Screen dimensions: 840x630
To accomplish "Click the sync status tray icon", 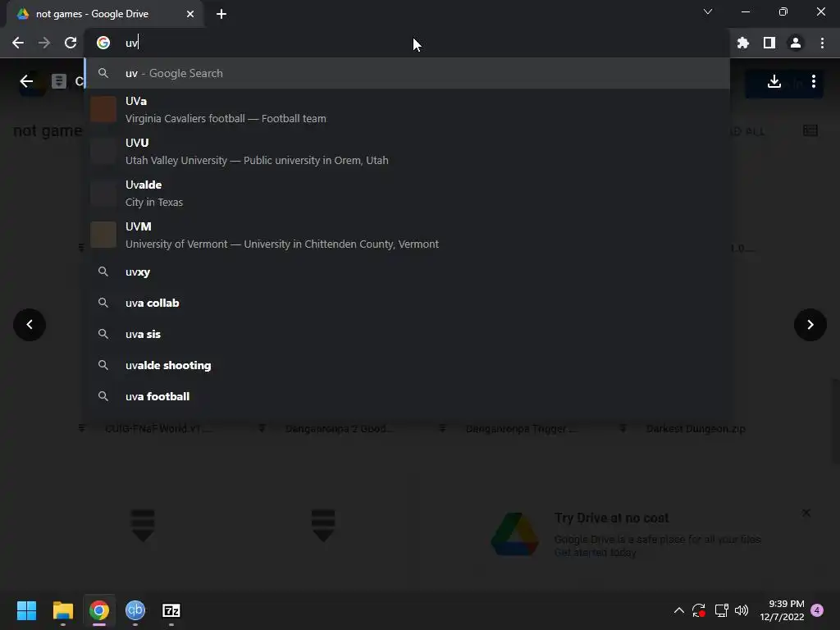I will [699, 610].
